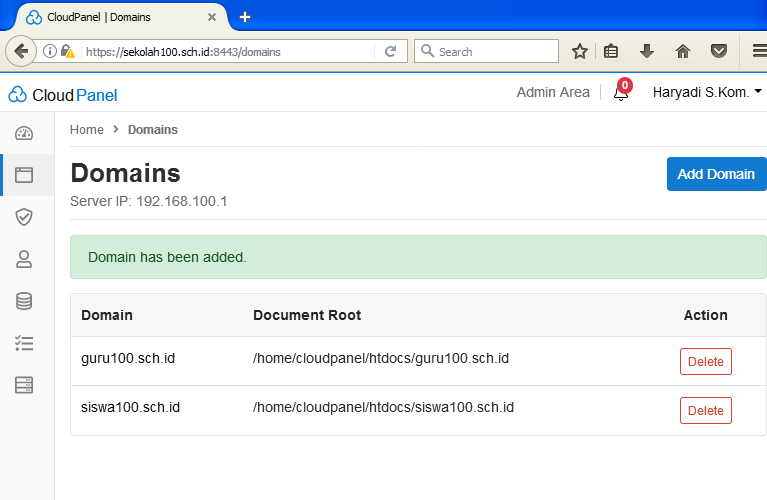Open a new browser tab
The height and width of the screenshot is (500, 767).
245,17
